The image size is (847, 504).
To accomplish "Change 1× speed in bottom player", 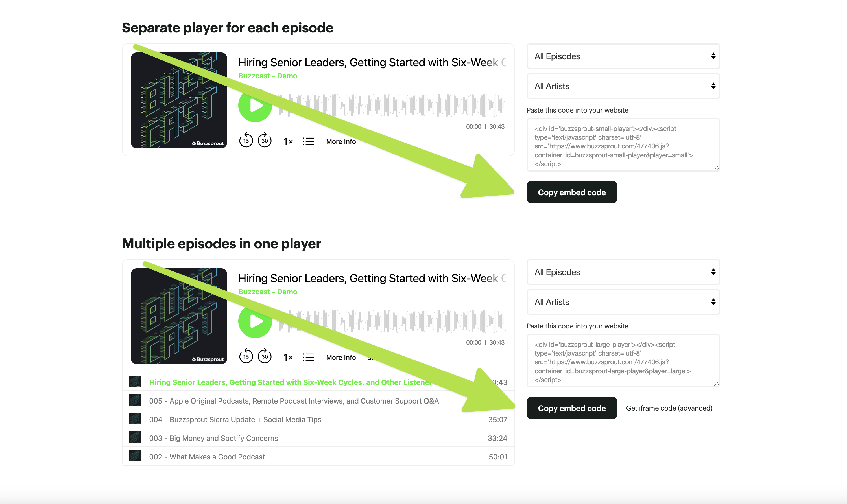I will point(288,357).
